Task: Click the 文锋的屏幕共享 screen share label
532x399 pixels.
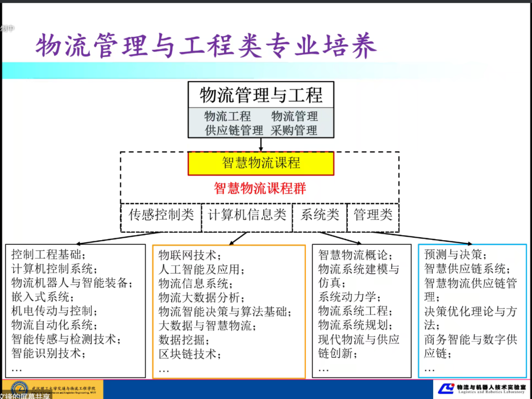Action: click(23, 395)
